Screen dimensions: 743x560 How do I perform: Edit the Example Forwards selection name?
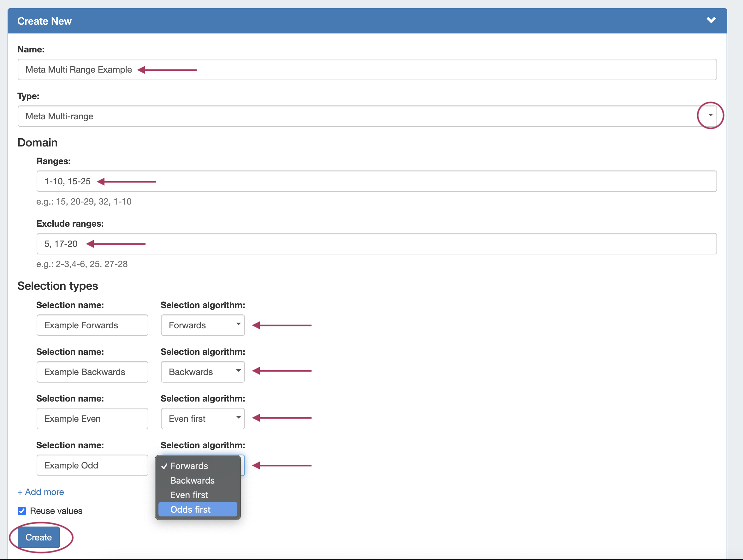[92, 325]
